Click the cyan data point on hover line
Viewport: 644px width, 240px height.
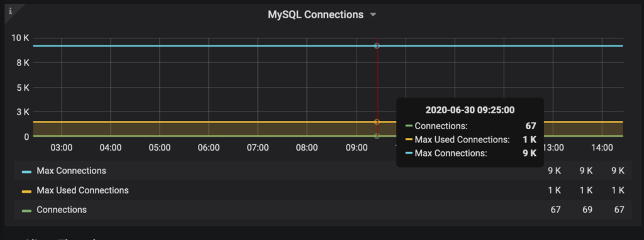[x=377, y=46]
